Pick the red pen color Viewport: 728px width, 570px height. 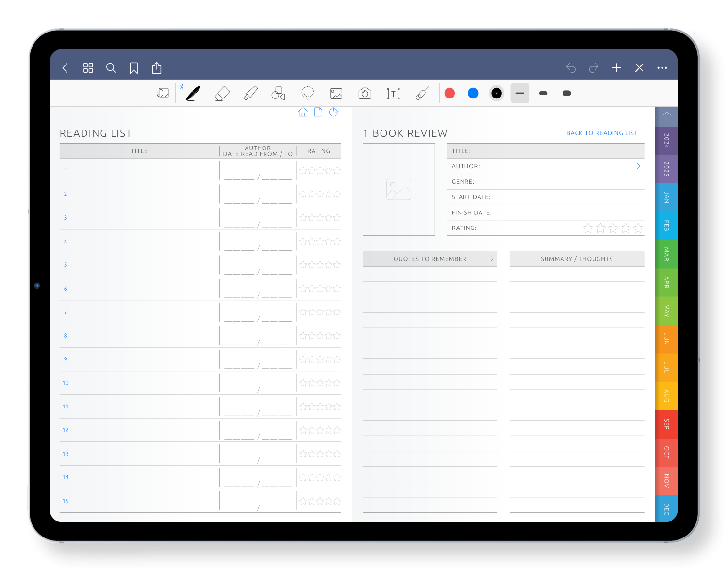point(450,93)
